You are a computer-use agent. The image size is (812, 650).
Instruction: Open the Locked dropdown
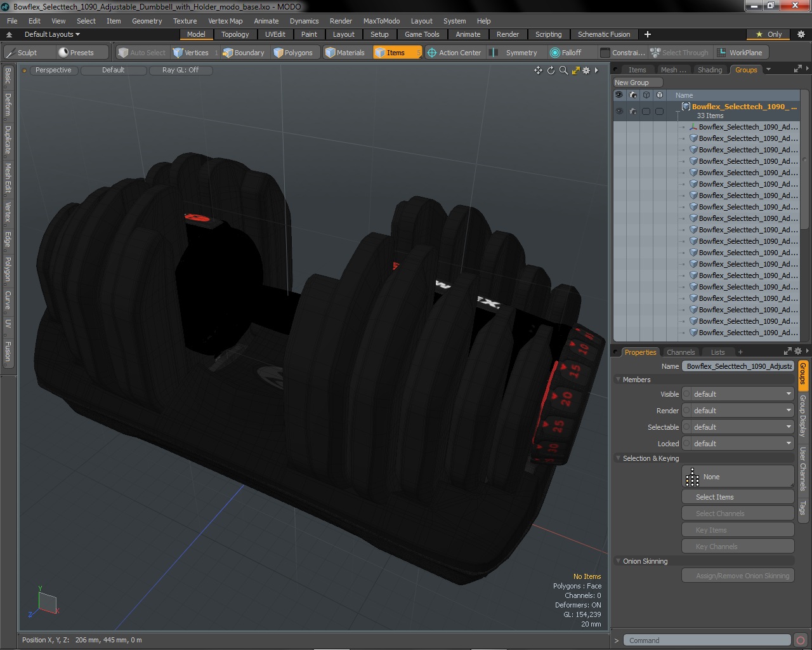coord(738,444)
